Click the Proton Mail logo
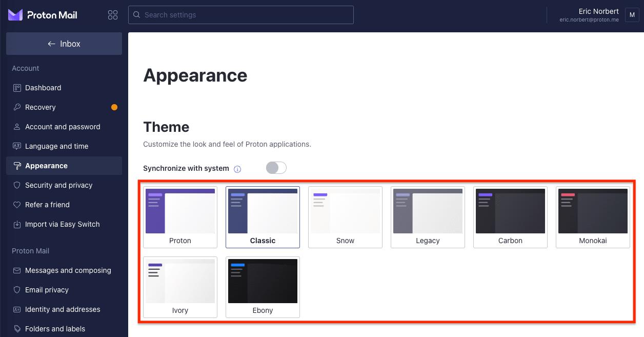Image resolution: width=644 pixels, height=337 pixels. pos(43,15)
